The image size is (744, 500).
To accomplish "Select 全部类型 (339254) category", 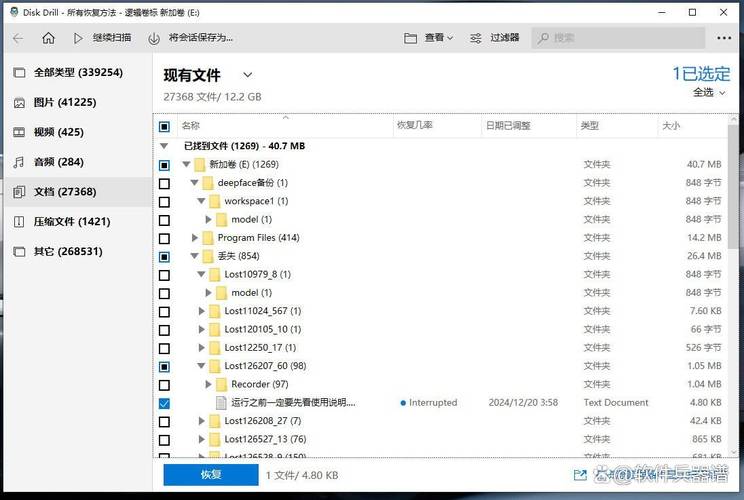I will pyautogui.click(x=78, y=73).
